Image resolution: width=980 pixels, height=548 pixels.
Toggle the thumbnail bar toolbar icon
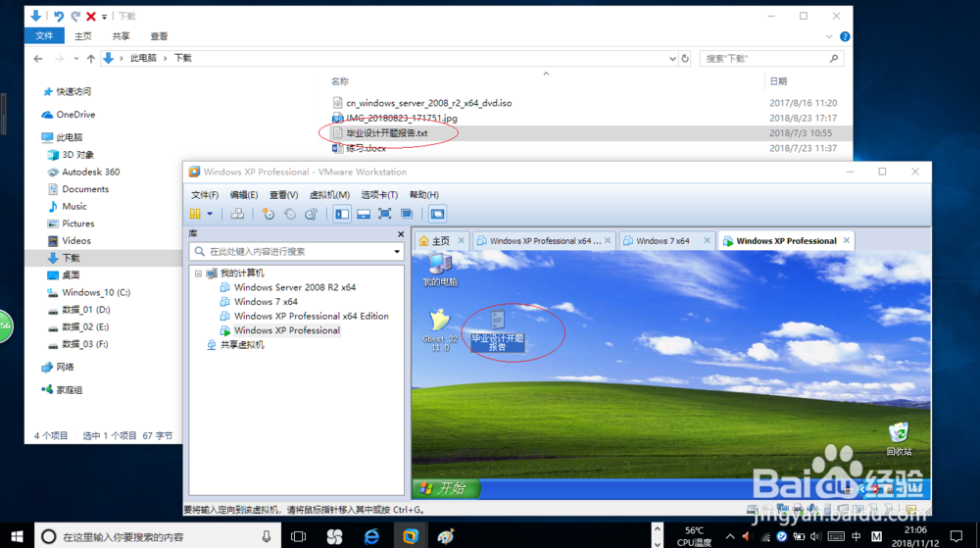tap(364, 214)
